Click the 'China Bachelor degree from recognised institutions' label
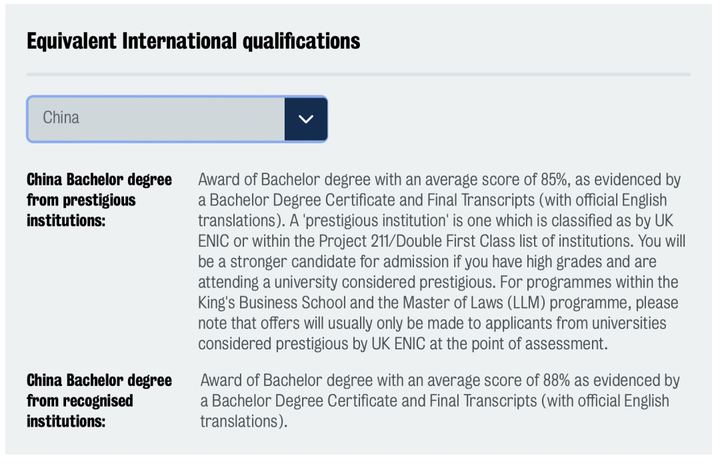Viewport: 720px width, 464px height. [x=99, y=401]
